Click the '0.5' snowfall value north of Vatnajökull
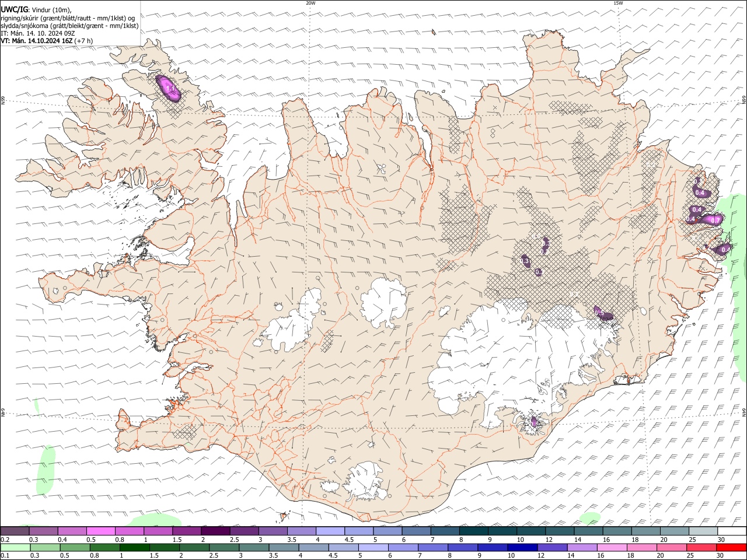The image size is (747, 560). point(599,313)
